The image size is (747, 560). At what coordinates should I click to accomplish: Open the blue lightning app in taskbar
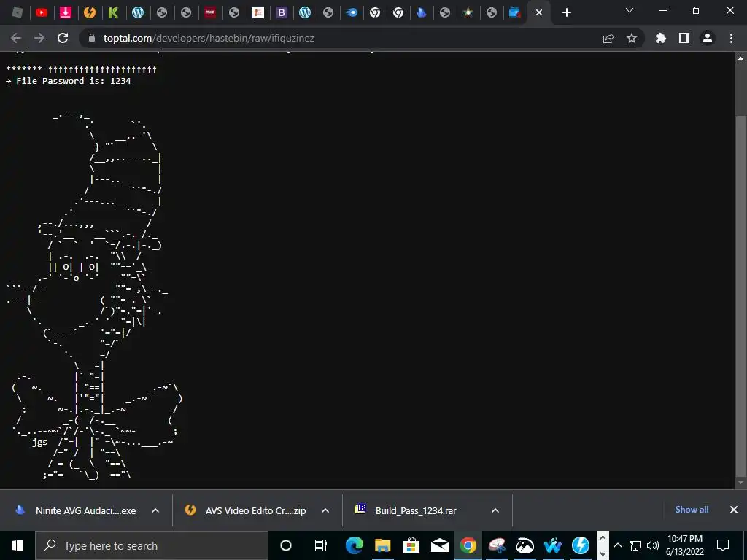(581, 545)
